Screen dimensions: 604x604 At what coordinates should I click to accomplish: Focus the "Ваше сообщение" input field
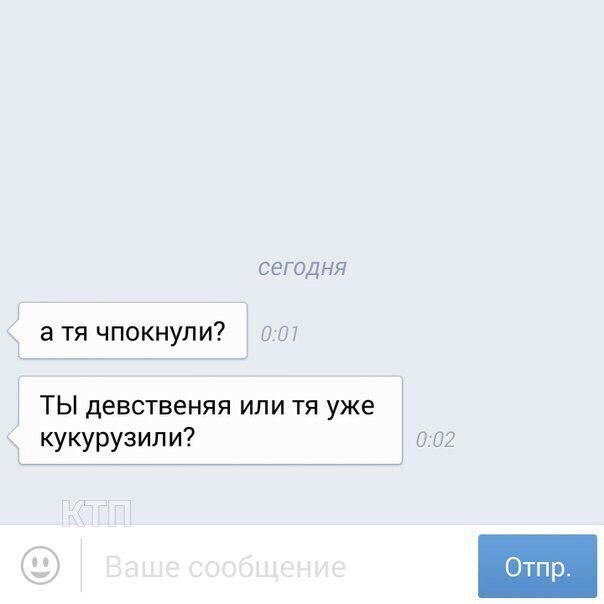[x=279, y=566]
